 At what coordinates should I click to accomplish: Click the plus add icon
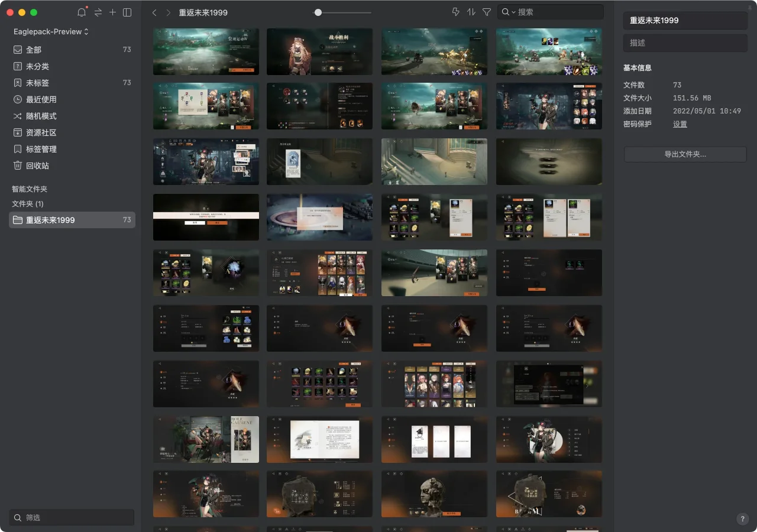click(112, 12)
